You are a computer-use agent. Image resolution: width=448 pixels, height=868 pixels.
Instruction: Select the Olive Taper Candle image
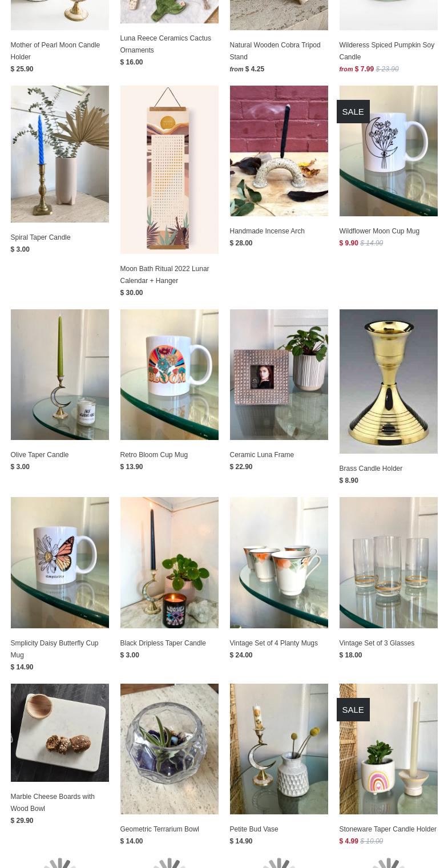(x=59, y=374)
